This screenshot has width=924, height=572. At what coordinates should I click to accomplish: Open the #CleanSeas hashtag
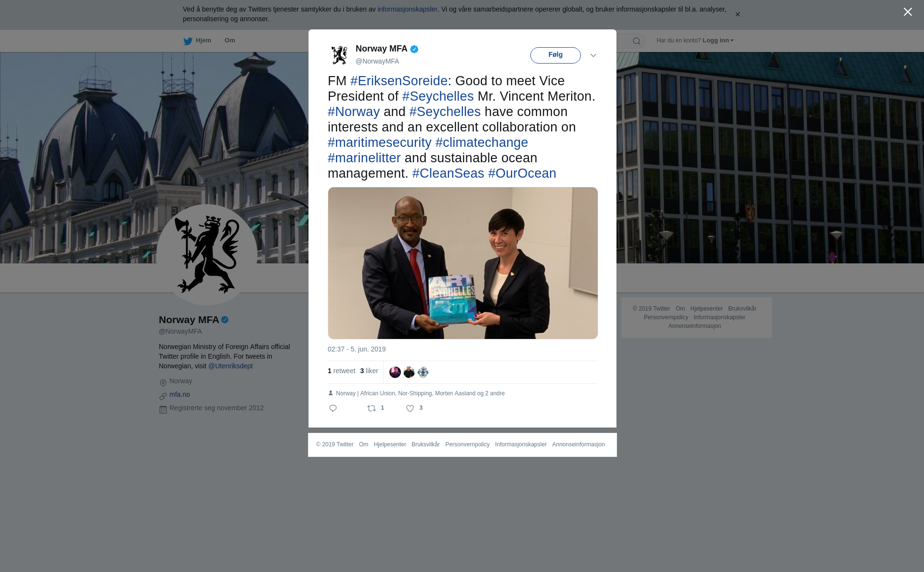448,173
